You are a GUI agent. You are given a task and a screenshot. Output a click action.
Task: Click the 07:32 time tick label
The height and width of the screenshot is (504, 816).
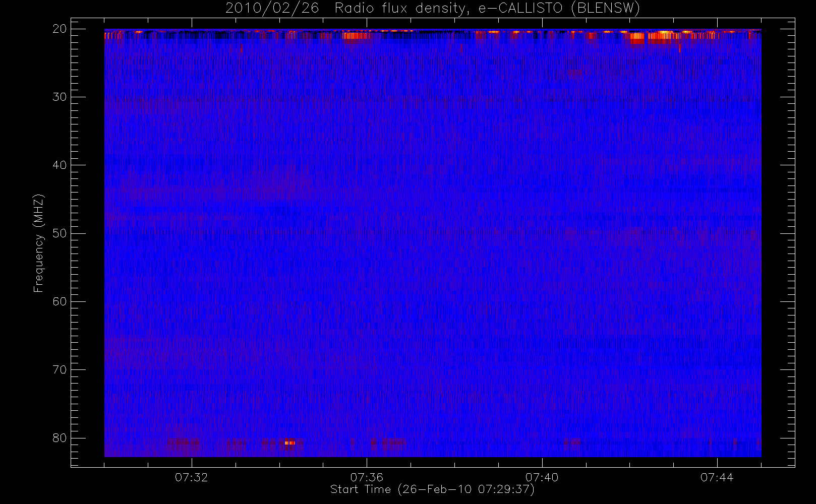(x=191, y=477)
